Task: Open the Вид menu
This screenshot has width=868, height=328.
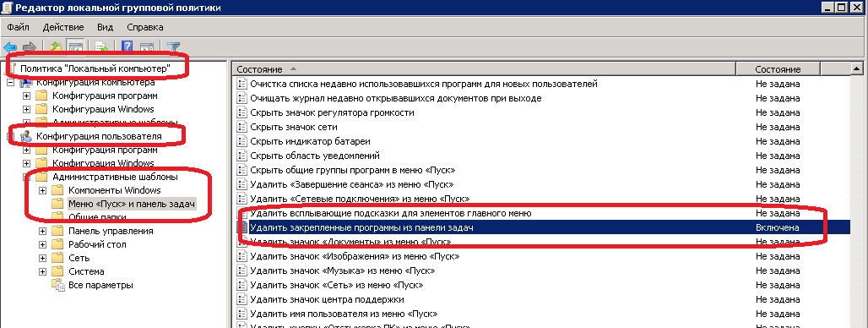Action: point(106,27)
